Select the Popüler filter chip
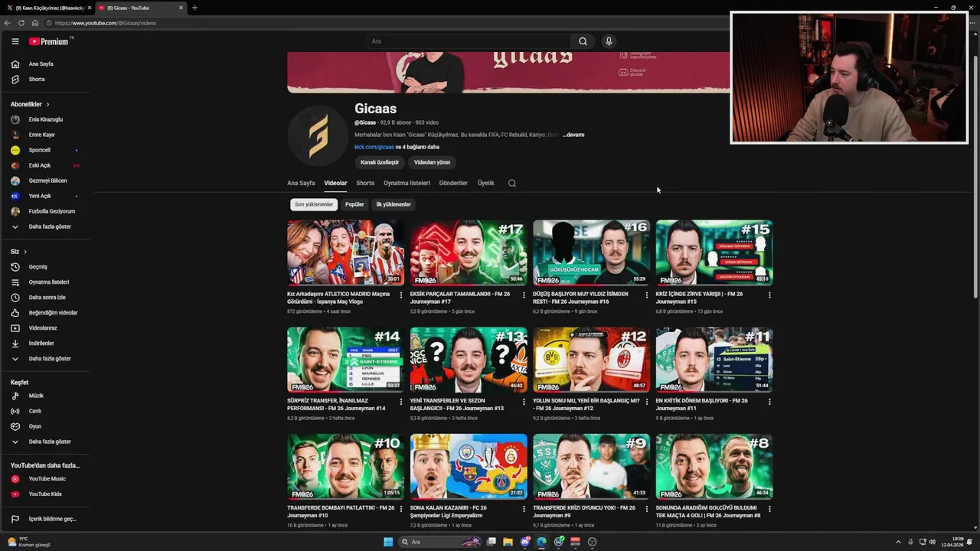This screenshot has height=551, width=980. [x=354, y=204]
